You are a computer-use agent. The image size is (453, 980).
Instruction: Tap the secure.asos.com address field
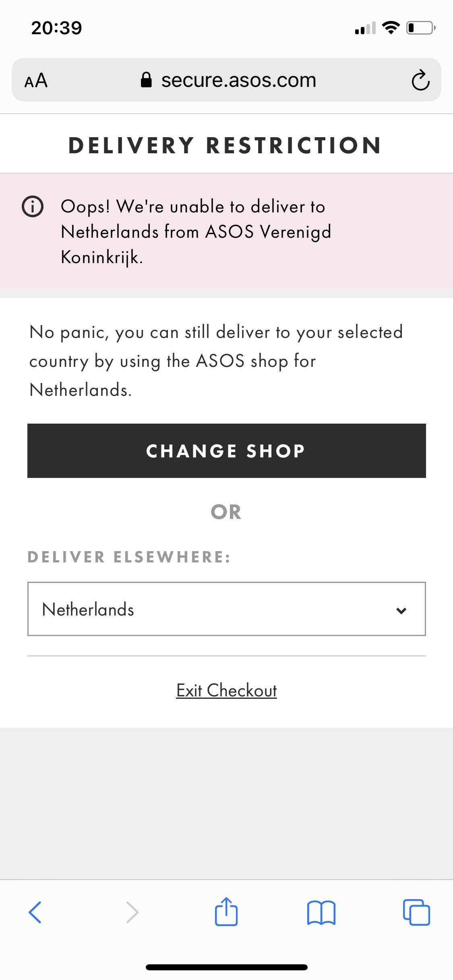click(x=226, y=80)
